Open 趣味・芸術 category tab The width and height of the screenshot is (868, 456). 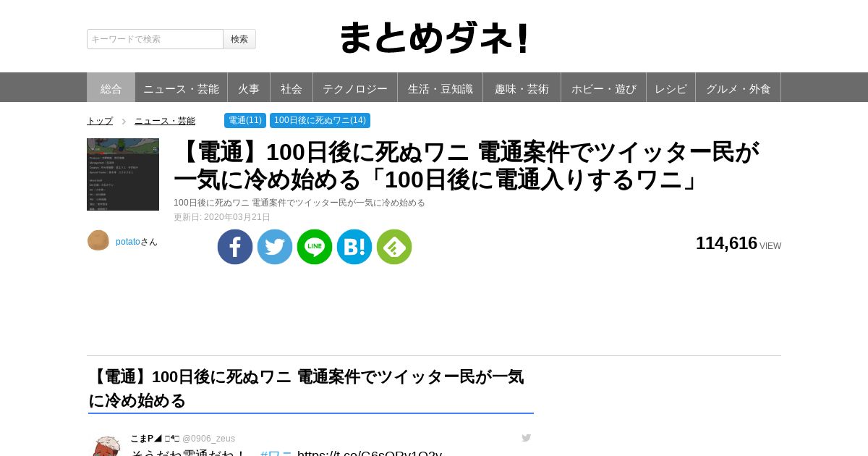[x=522, y=88]
